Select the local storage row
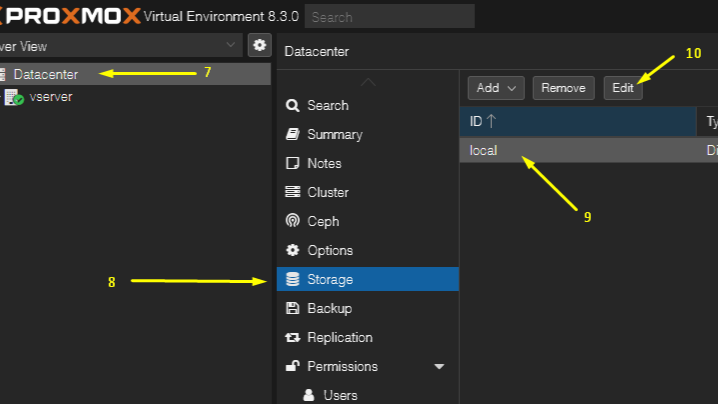This screenshot has height=404, width=718. 589,150
